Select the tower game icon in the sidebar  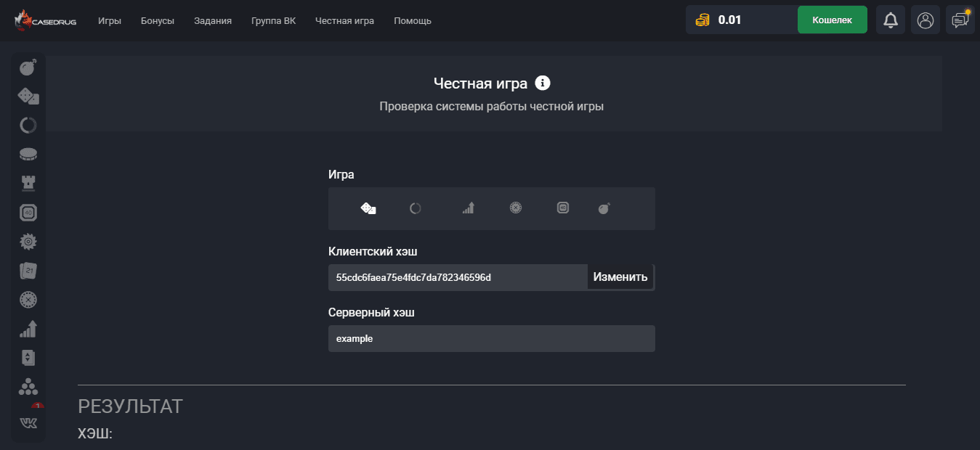point(28,182)
